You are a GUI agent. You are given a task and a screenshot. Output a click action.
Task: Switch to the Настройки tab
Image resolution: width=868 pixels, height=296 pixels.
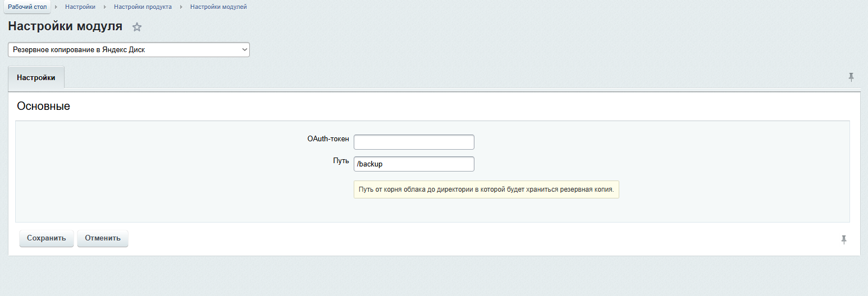(36, 78)
